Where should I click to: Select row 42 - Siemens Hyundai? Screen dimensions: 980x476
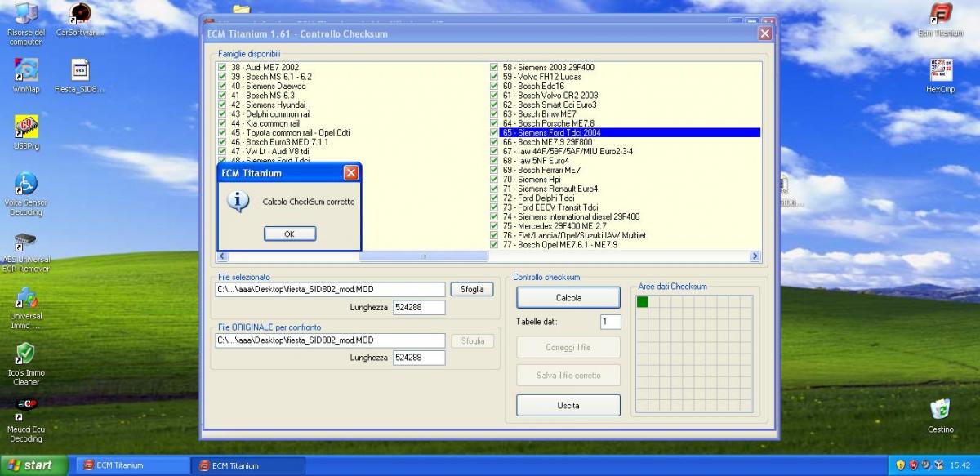[x=268, y=105]
